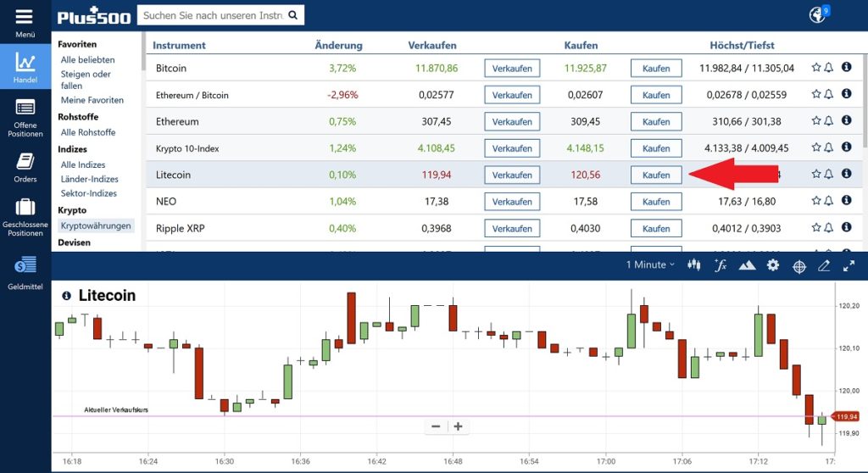
Task: Open Litecoin info in the table row
Action: 847,174
